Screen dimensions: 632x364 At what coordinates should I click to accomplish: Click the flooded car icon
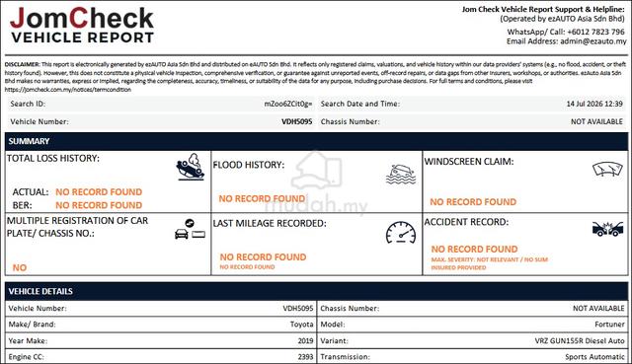[x=401, y=175]
